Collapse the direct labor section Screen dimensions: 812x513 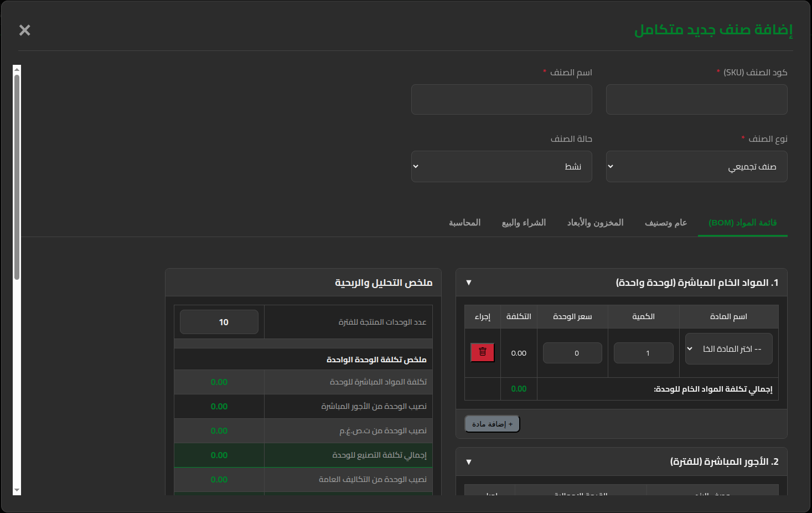click(x=469, y=461)
